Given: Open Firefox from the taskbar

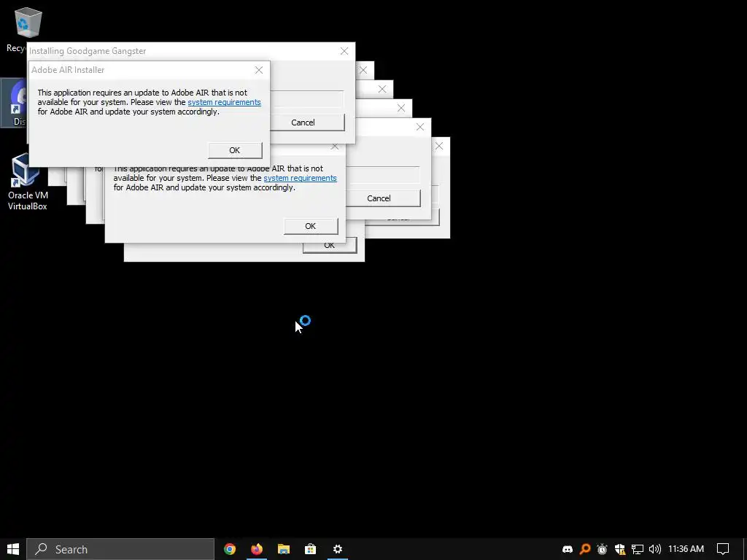Looking at the screenshot, I should click(257, 549).
